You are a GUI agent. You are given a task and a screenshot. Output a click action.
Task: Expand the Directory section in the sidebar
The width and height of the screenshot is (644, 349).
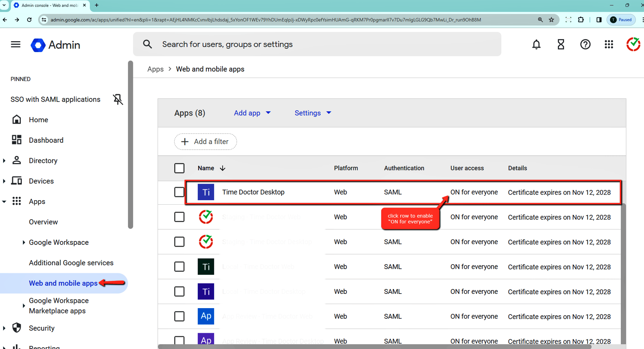(4, 160)
